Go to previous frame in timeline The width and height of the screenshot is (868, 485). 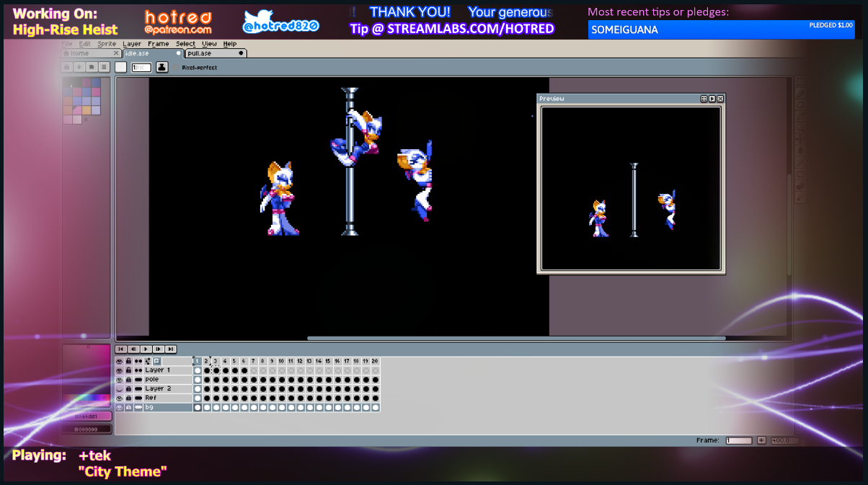coord(133,349)
